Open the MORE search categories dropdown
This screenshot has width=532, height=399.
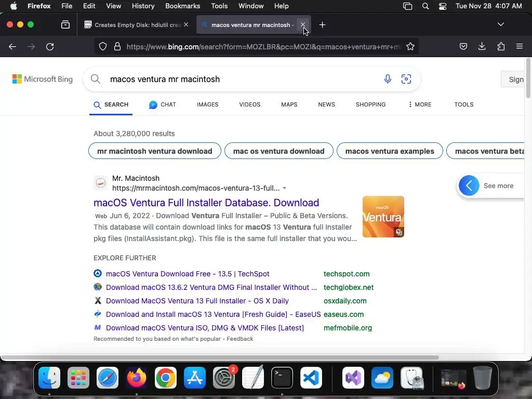pyautogui.click(x=420, y=104)
